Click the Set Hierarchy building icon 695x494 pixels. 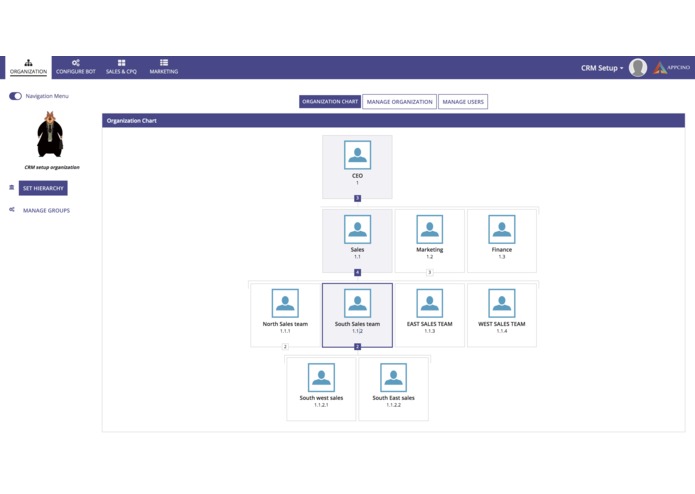click(x=12, y=188)
